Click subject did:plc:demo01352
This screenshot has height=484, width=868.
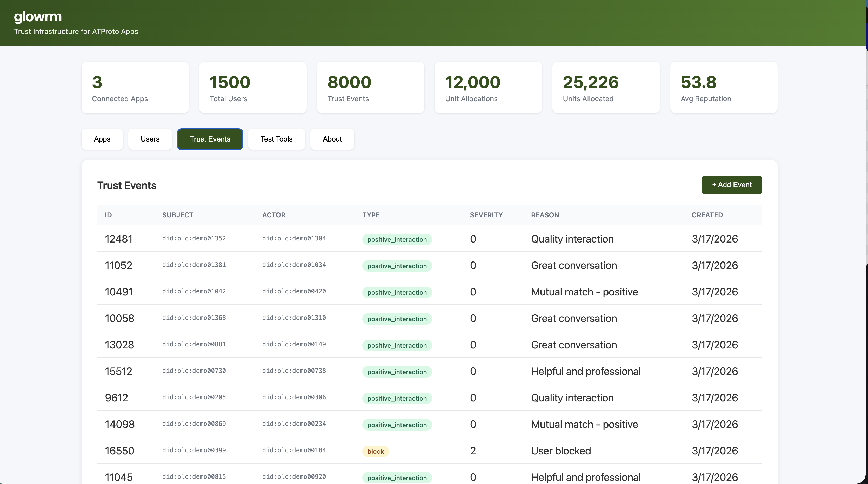point(194,238)
